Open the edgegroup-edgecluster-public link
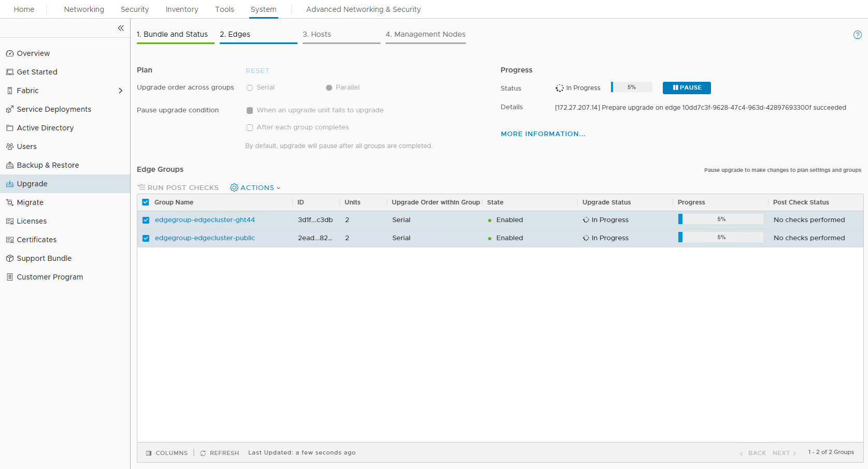 click(x=205, y=238)
